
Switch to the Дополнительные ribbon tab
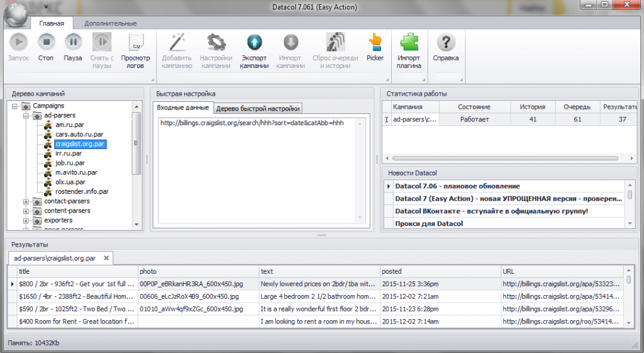point(110,23)
